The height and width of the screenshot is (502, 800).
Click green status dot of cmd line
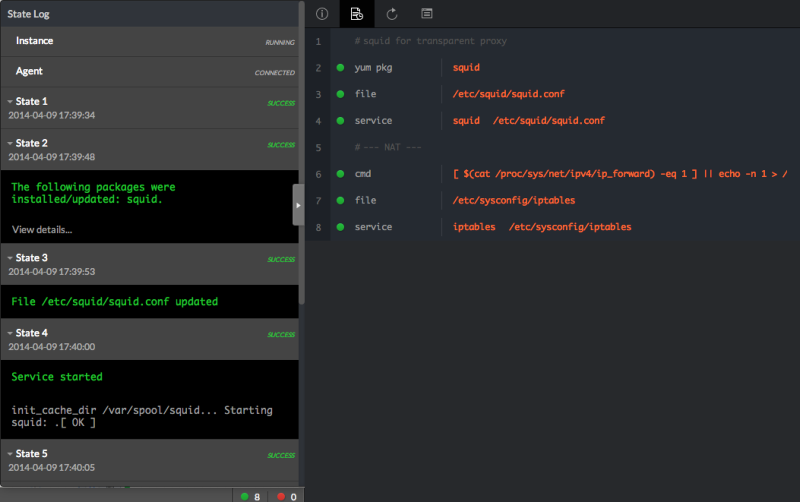point(340,173)
